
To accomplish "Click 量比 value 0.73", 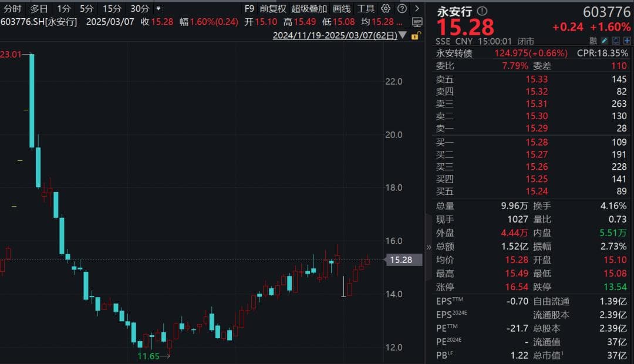I will (x=618, y=219).
